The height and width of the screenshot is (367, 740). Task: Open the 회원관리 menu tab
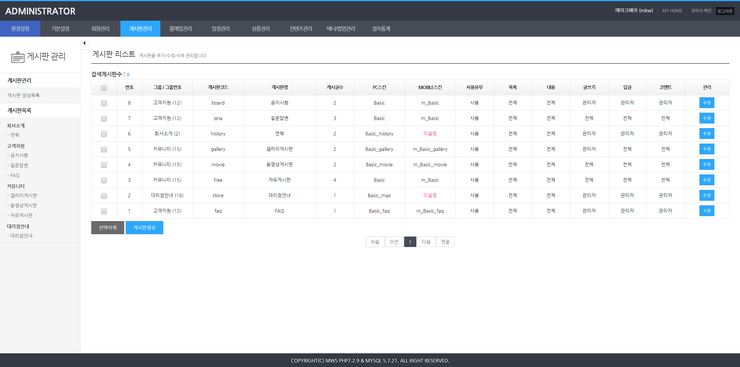pyautogui.click(x=101, y=29)
